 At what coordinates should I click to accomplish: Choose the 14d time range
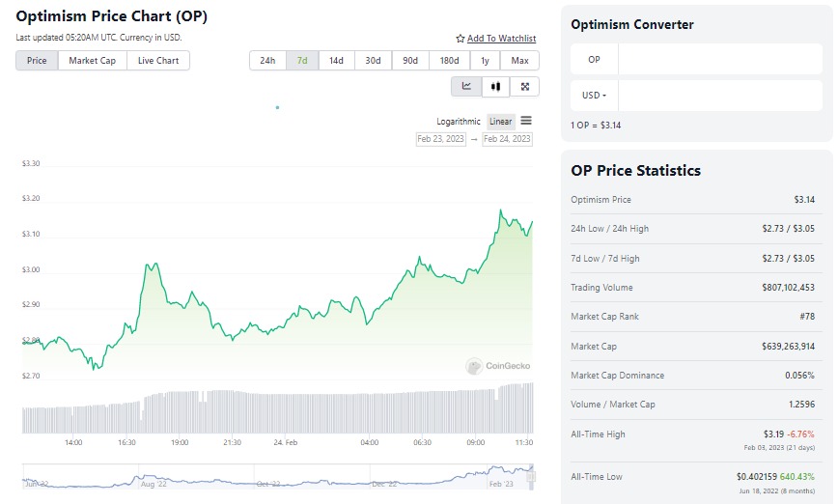(336, 61)
